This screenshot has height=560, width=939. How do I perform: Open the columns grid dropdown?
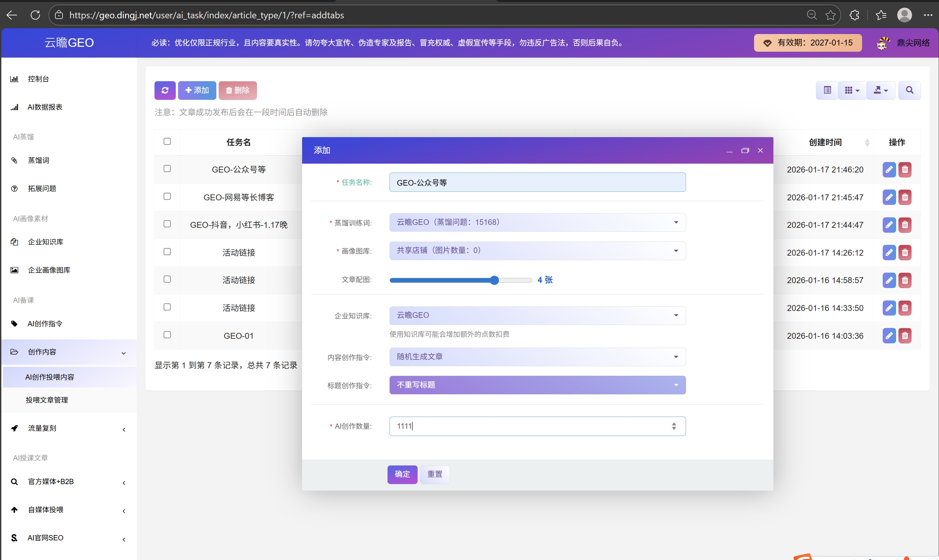coord(852,90)
